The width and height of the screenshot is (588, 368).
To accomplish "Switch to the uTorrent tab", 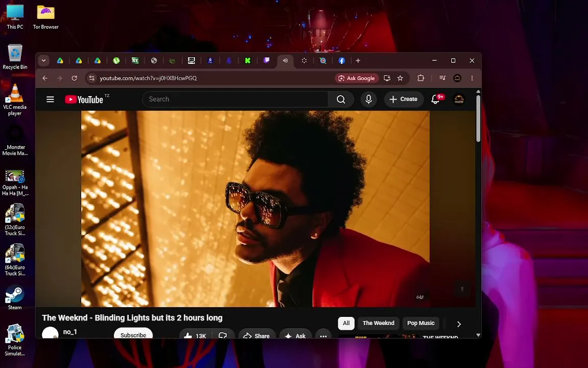I will pyautogui.click(x=116, y=60).
